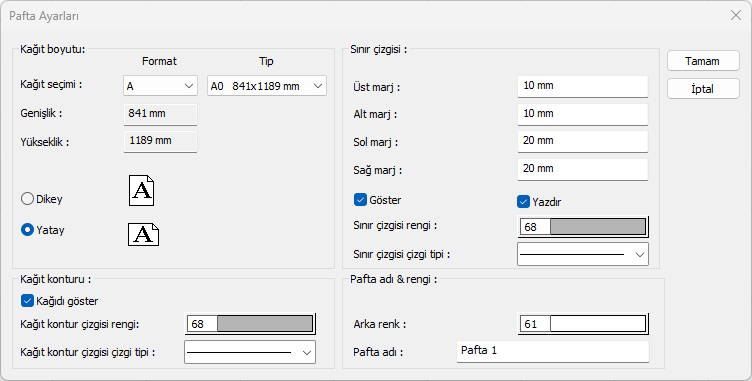Open the Sınır çizgisi rengi color swatch

pos(583,227)
